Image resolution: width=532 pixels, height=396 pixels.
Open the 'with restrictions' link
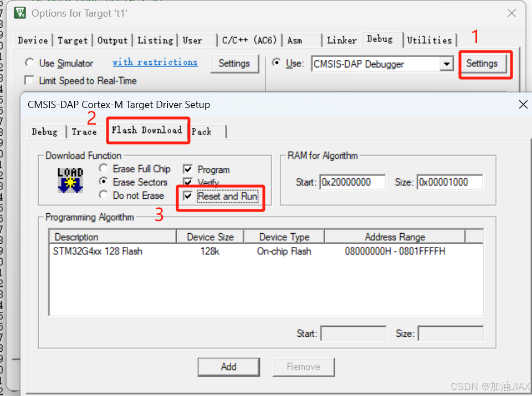pos(155,63)
